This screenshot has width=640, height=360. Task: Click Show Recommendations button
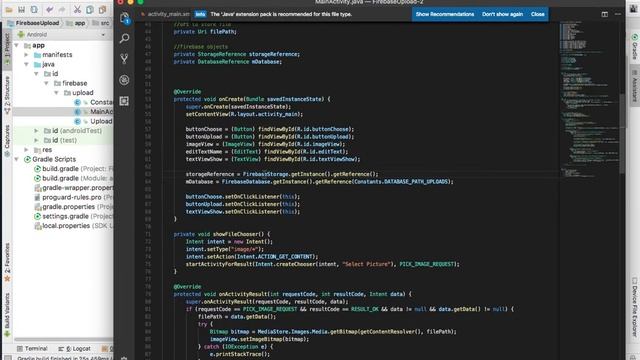click(x=445, y=14)
